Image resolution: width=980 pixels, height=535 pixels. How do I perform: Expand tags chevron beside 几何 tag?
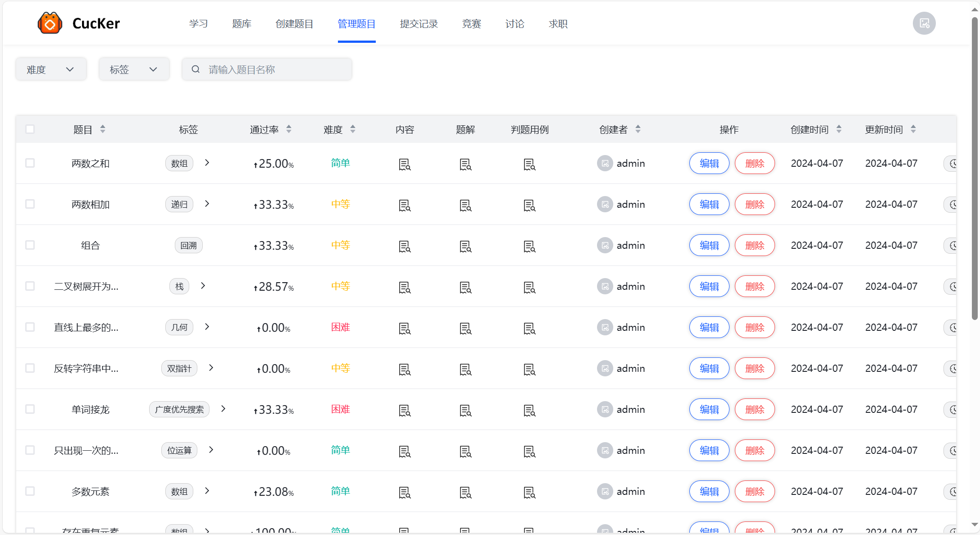click(x=207, y=327)
